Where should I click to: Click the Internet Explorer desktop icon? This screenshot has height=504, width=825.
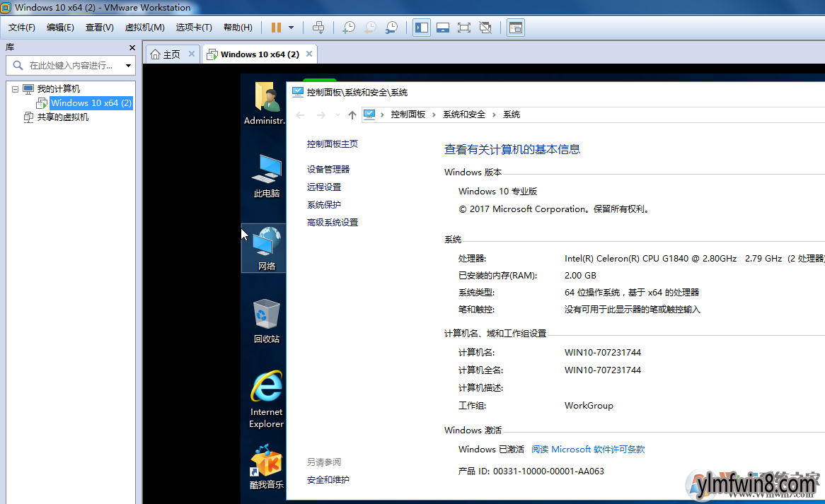point(266,399)
